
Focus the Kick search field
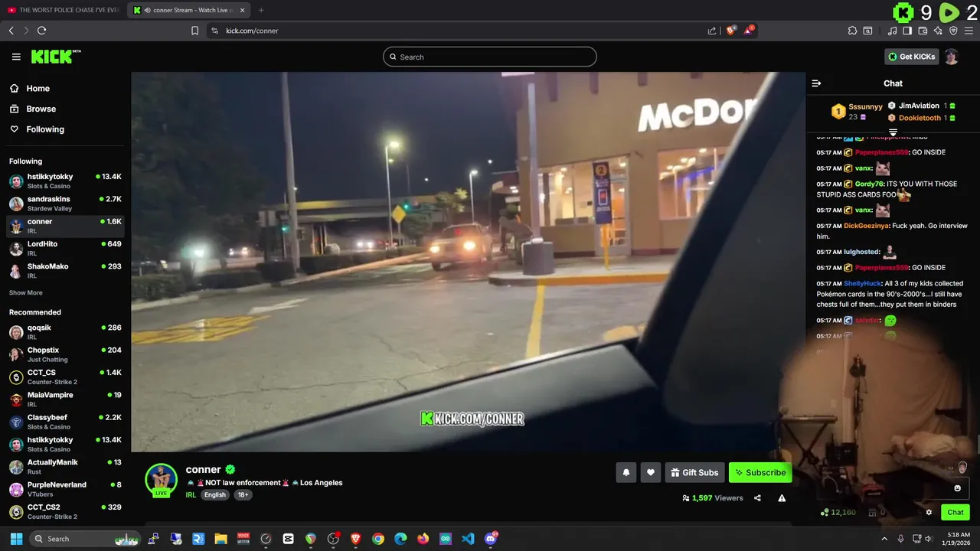pyautogui.click(x=490, y=57)
